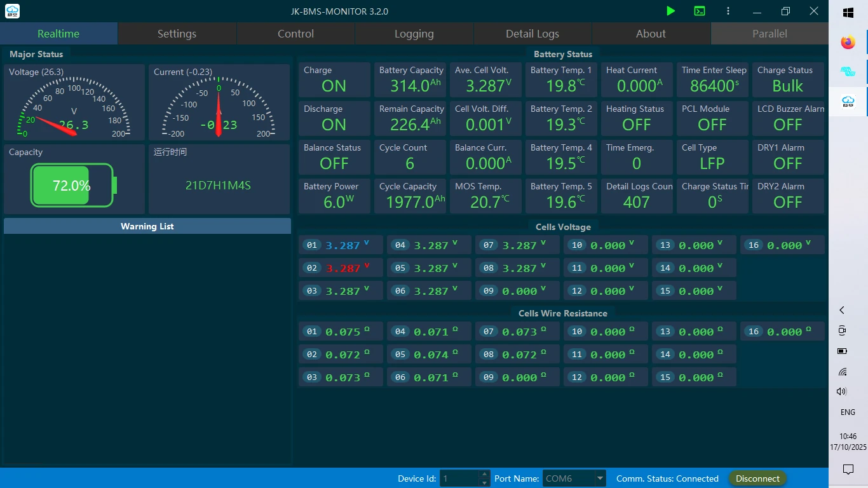Select the Parallel tab
Viewport: 868px width, 488px height.
pos(770,34)
